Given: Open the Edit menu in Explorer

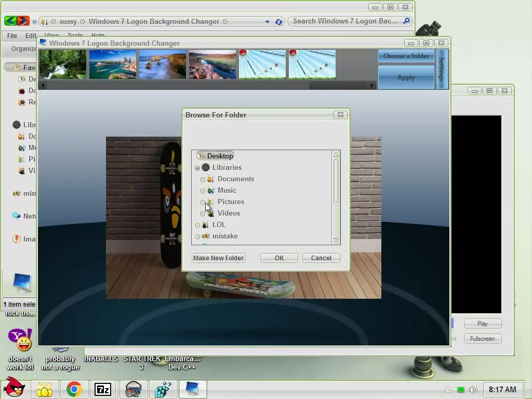Looking at the screenshot, I should click(x=31, y=36).
